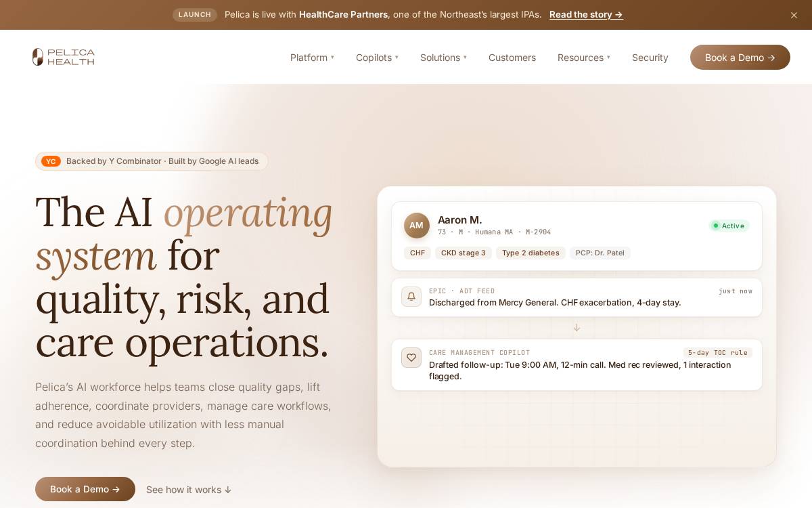812x508 pixels.
Task: Open the Read the story link
Action: 586,14
